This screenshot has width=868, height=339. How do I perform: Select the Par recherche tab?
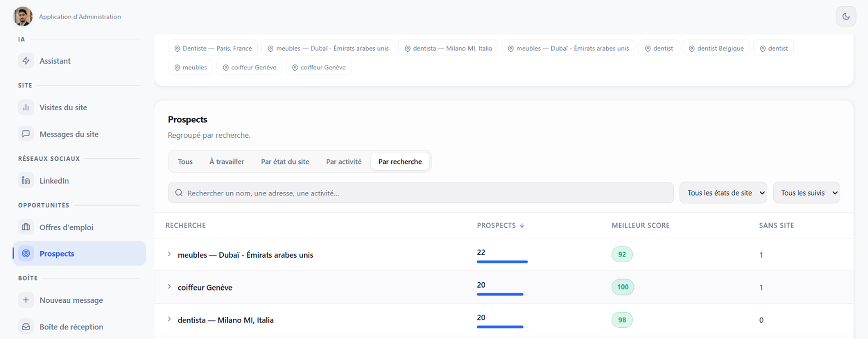click(400, 161)
